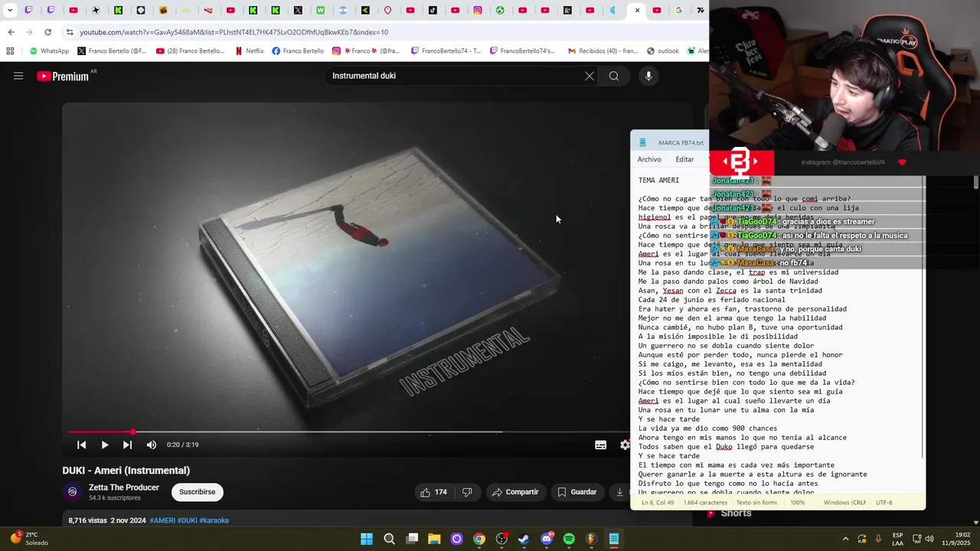Open File Explorer from the taskbar
980x551 pixels.
coord(434,539)
